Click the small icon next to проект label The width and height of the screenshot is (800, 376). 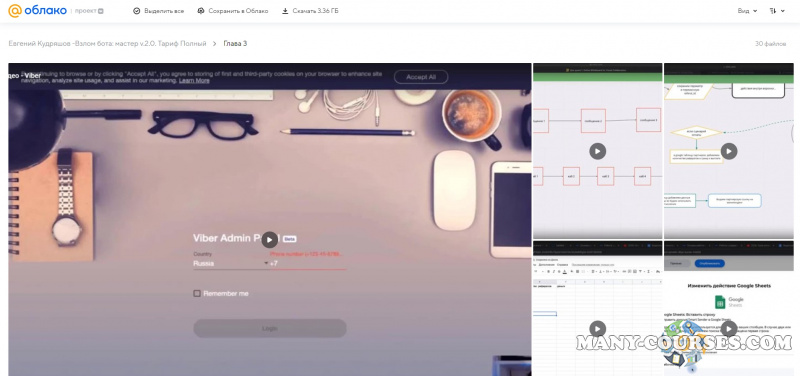101,11
